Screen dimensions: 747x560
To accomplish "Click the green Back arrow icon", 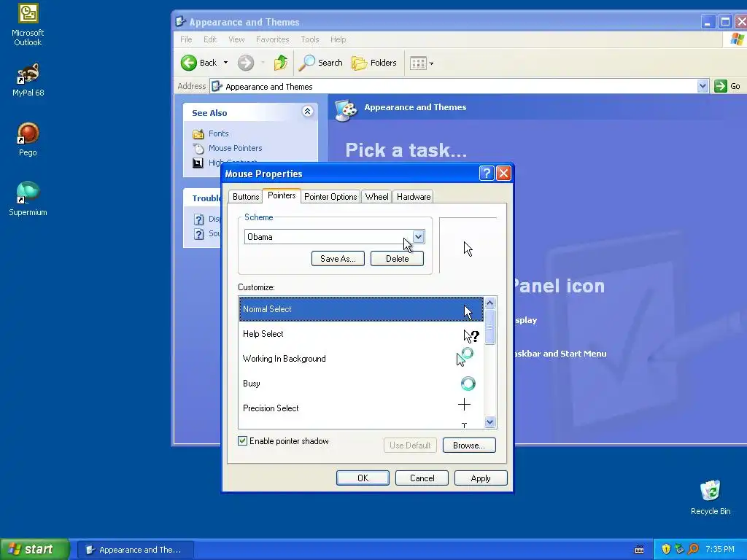I will tap(189, 63).
